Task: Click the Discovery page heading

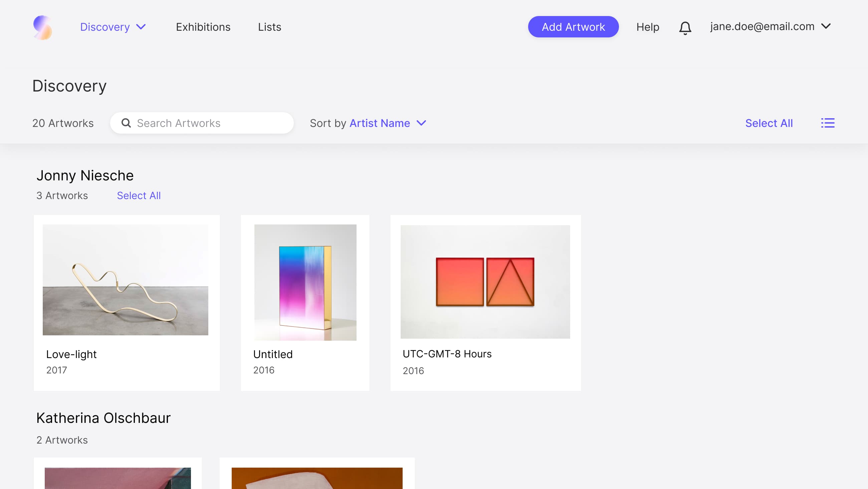Action: click(69, 86)
